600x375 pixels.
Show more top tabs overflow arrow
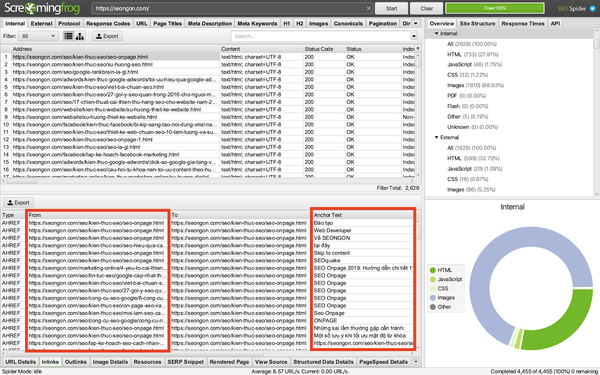click(416, 23)
